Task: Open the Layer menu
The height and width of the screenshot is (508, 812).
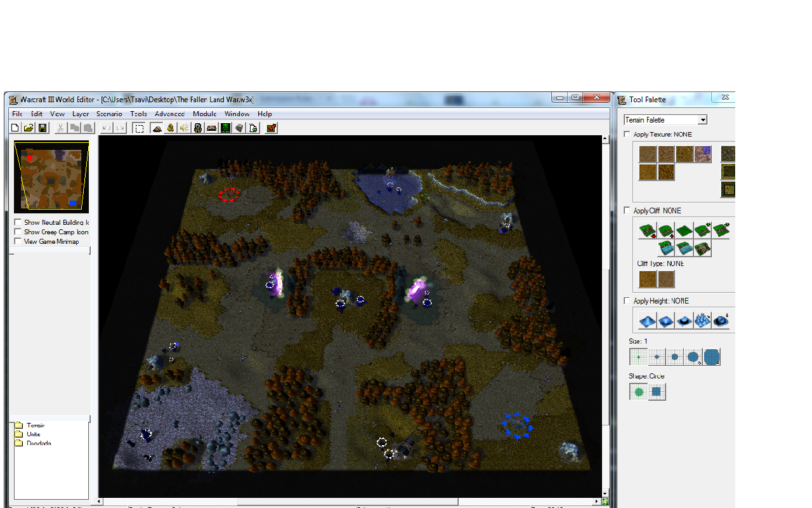Action: pyautogui.click(x=81, y=114)
